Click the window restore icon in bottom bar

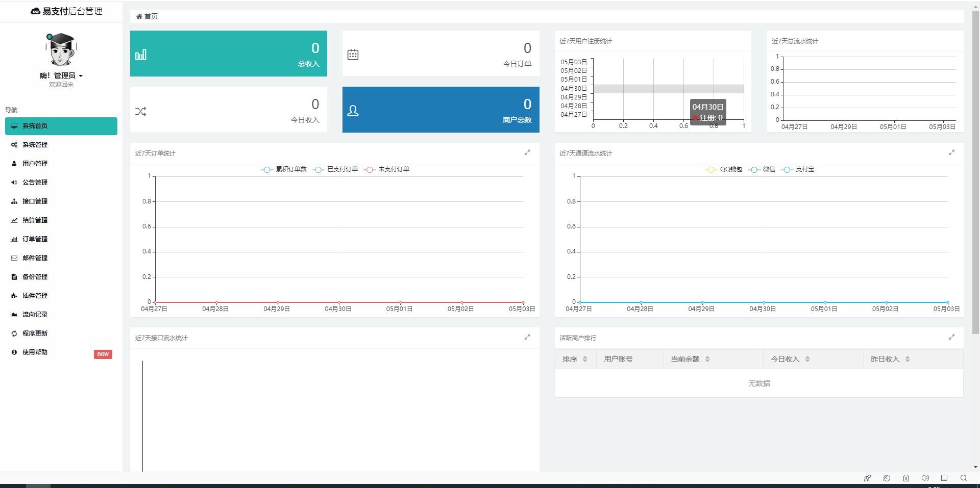tap(944, 478)
